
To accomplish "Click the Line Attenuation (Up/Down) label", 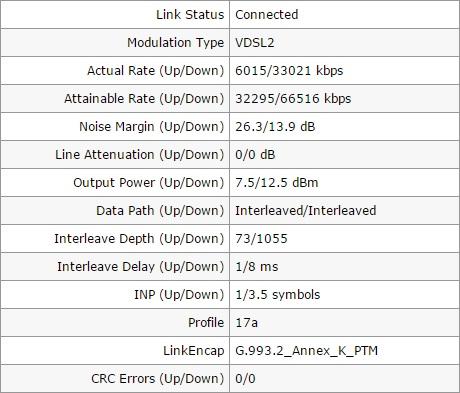I will 140,155.
